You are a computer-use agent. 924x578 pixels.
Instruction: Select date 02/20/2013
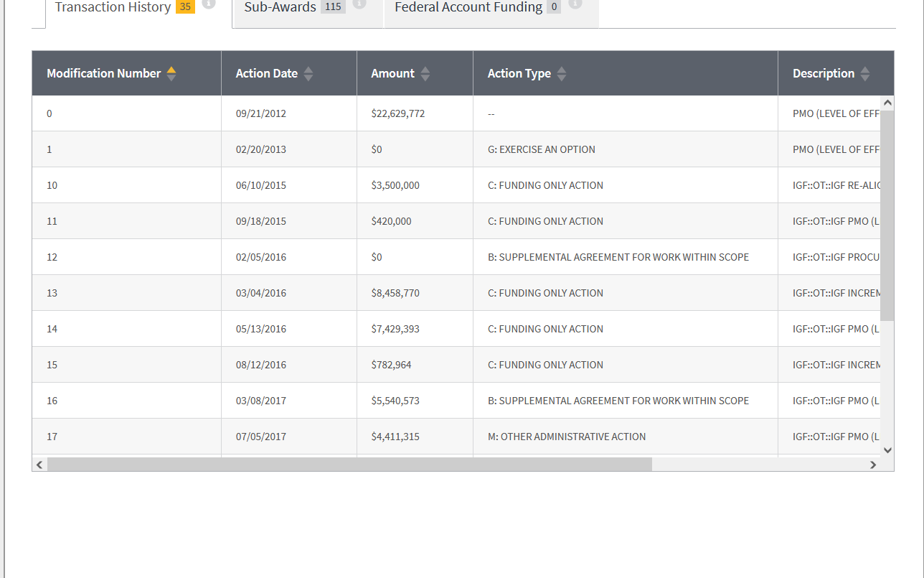261,149
